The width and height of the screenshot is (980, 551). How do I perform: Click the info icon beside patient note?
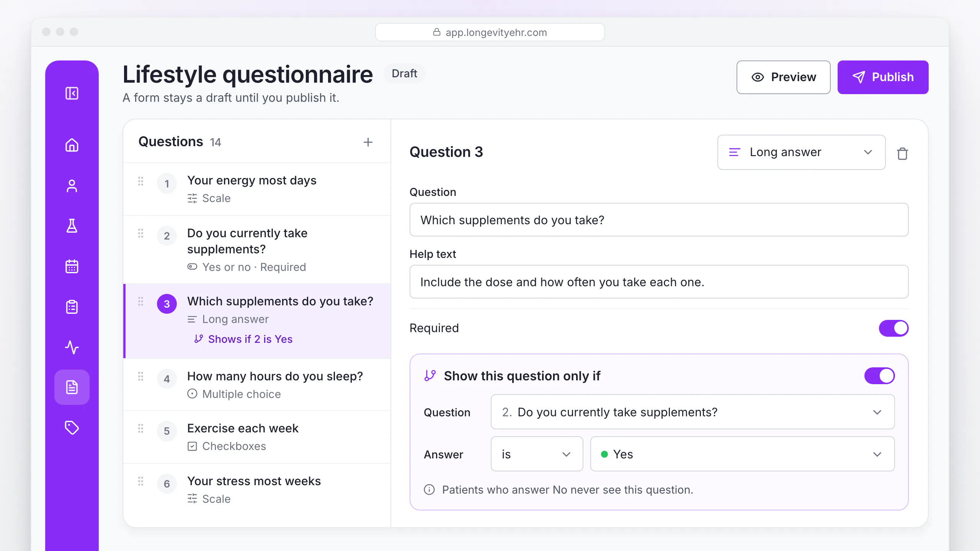[x=429, y=490]
